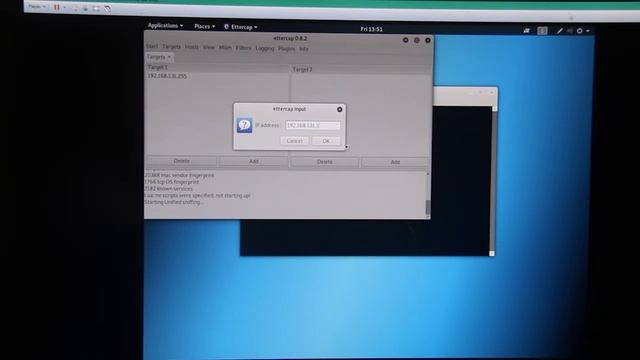
Task: Confirm the IP address with OK
Action: click(x=326, y=141)
